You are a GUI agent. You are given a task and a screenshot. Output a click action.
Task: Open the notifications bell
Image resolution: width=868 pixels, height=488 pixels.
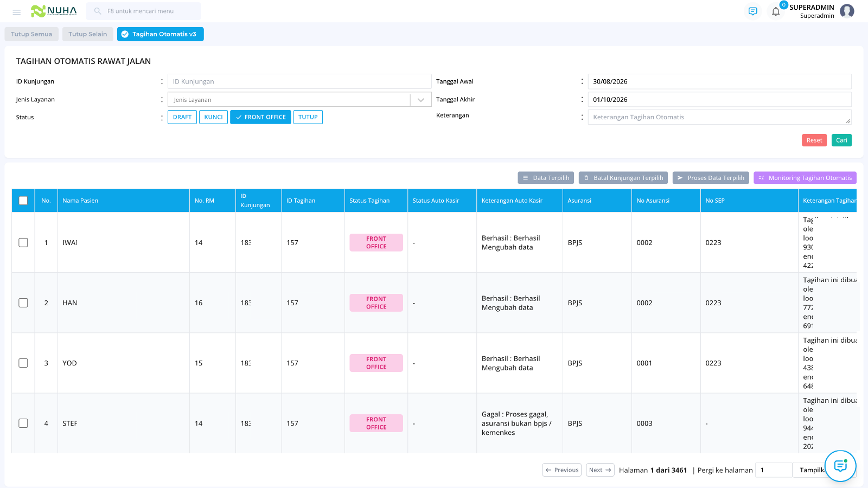(776, 11)
